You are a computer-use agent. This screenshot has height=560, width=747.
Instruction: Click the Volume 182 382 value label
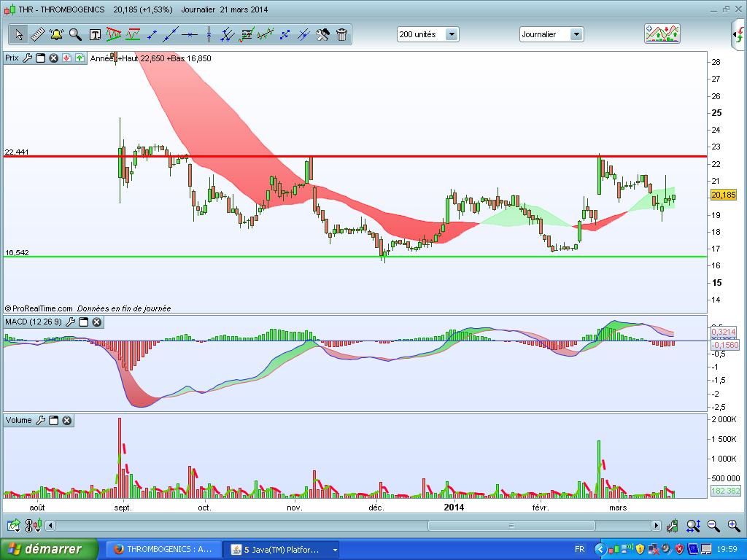point(725,491)
